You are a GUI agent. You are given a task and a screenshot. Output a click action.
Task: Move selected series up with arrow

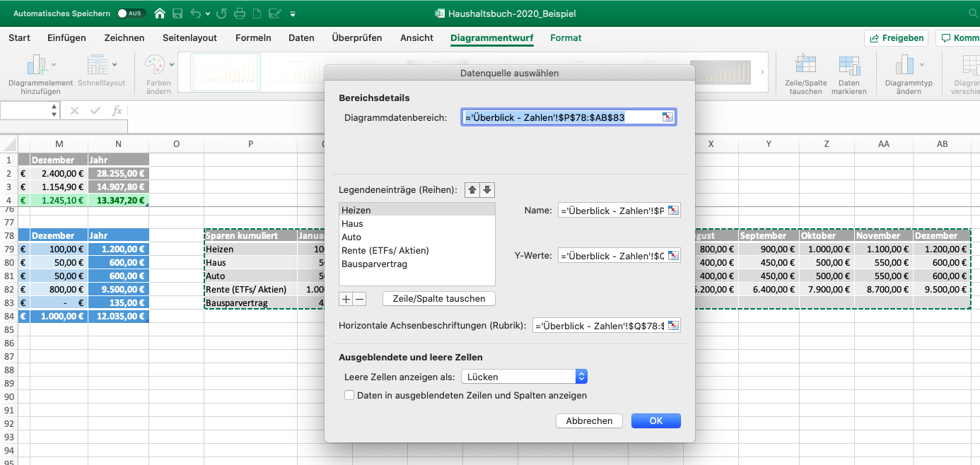472,190
